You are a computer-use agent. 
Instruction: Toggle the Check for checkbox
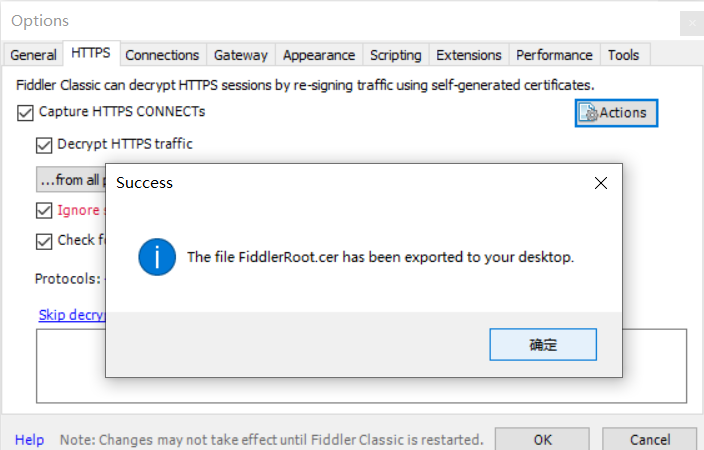coord(44,240)
